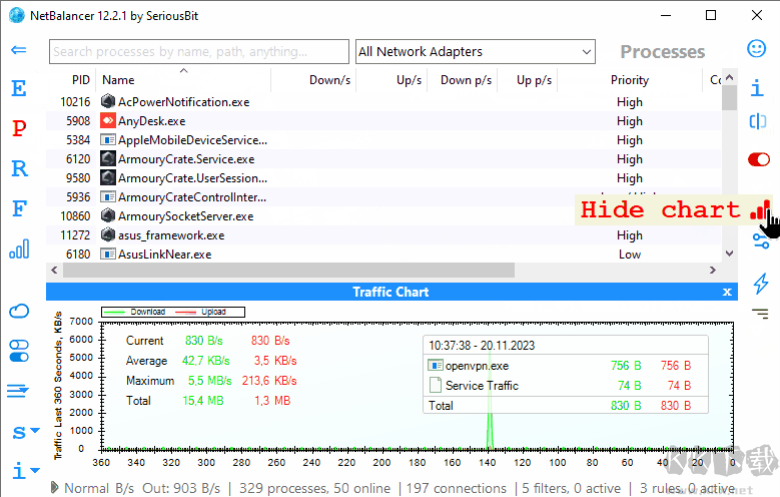
Task: Select the AppleMobileDeviceService process
Action: [x=384, y=140]
